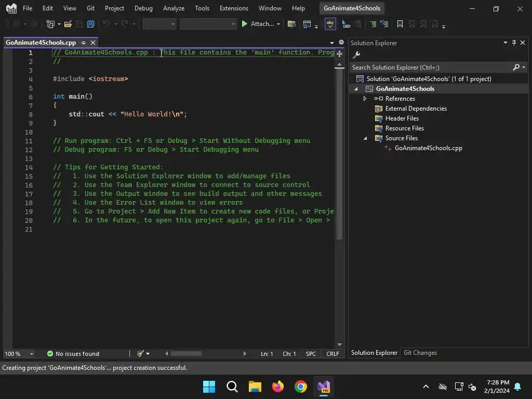Viewport: 532px width, 399px height.
Task: Open the New Project dropdown arrow
Action: (x=59, y=24)
